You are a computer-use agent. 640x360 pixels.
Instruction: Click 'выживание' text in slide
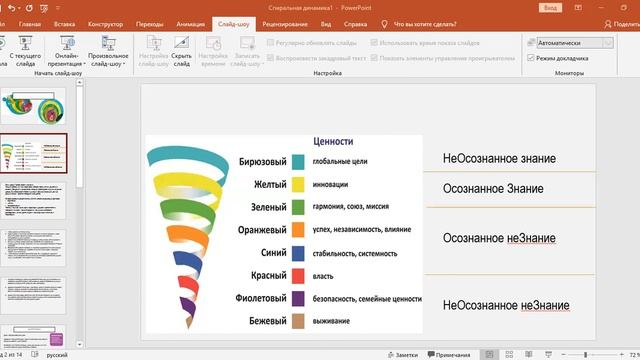331,321
